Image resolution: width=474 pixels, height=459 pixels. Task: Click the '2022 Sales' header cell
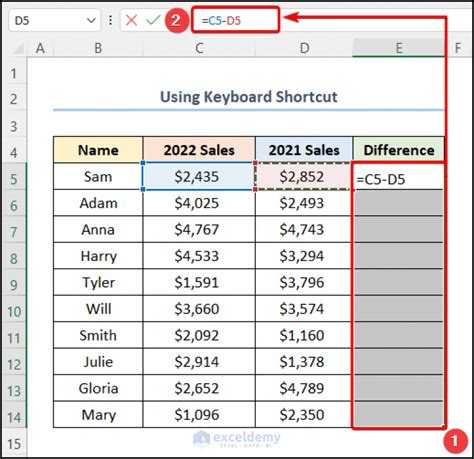[199, 150]
